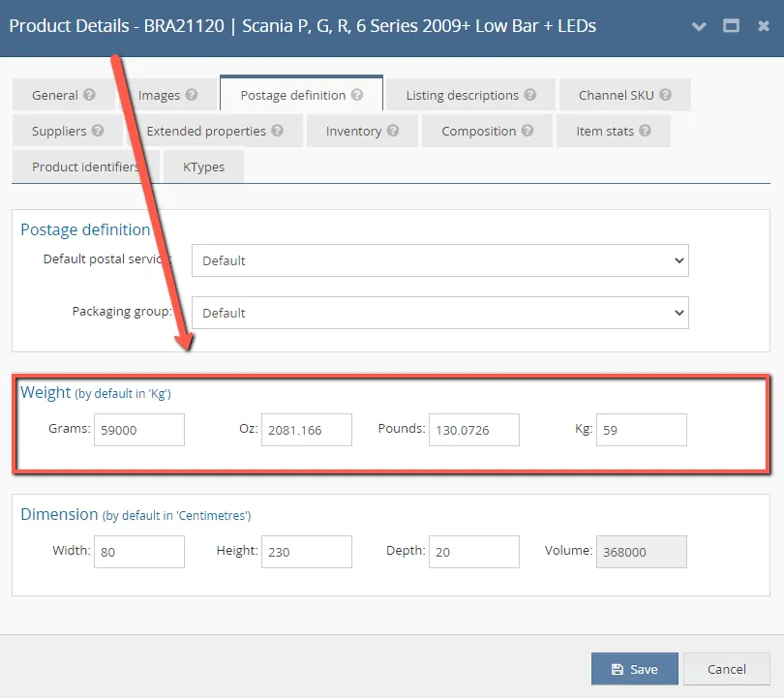
Task: Switch to the Composition tab
Action: click(x=487, y=131)
